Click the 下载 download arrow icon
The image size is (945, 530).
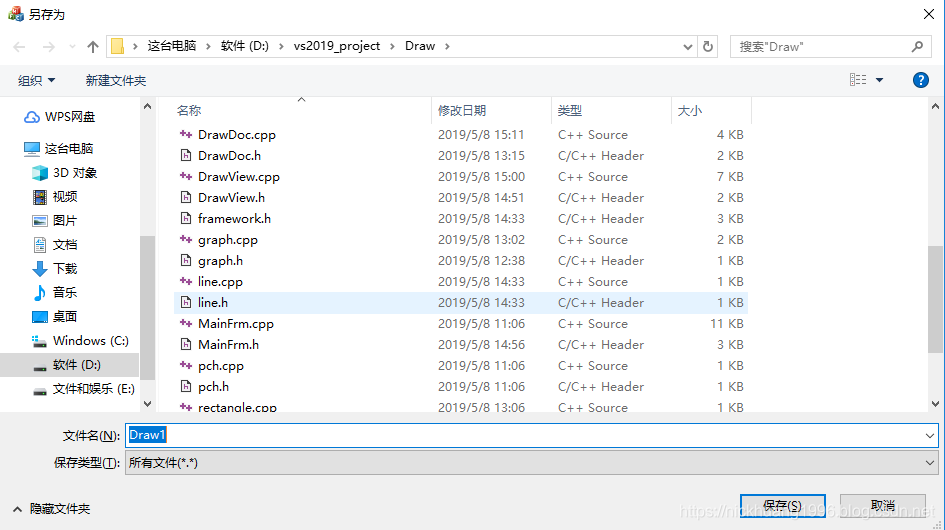pos(40,269)
